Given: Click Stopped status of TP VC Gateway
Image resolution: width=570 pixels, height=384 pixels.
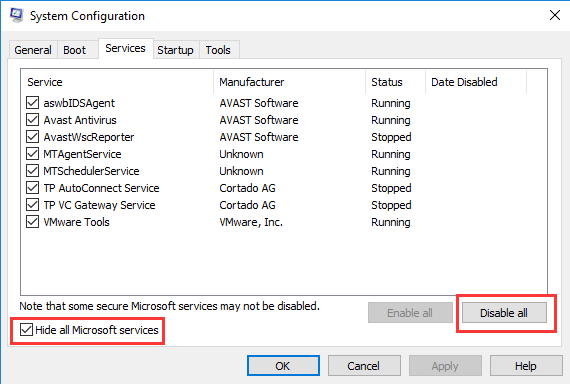Looking at the screenshot, I should [391, 205].
